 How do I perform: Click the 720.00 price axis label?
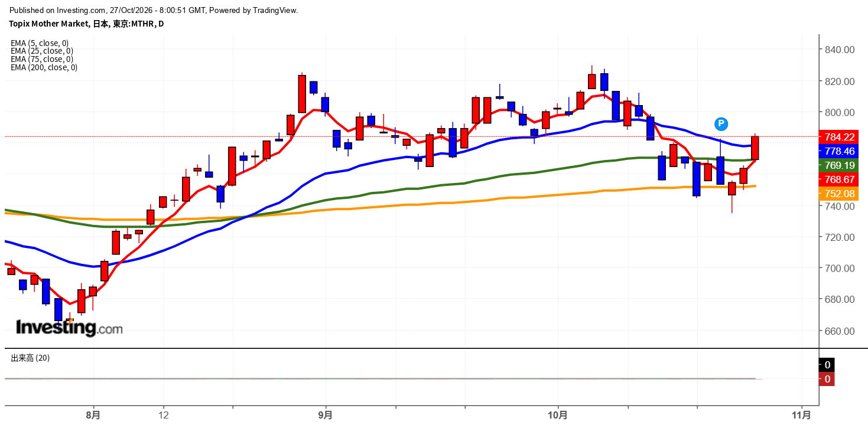pos(840,237)
